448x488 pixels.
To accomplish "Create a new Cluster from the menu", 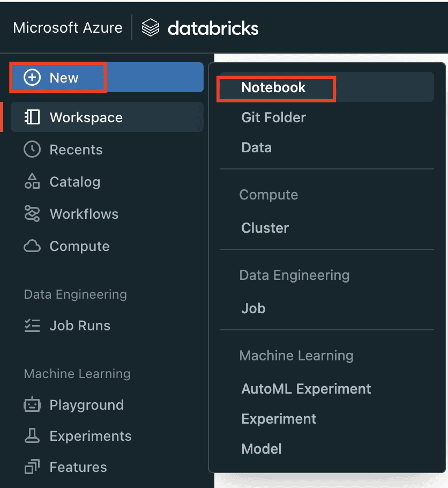I will tap(265, 228).
